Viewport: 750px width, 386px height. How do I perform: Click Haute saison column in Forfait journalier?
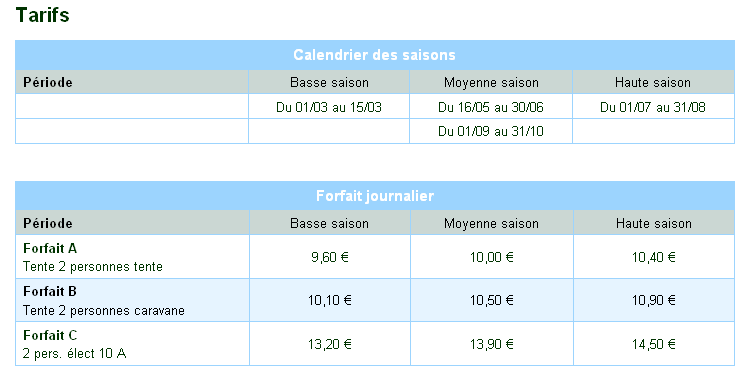pos(653,223)
